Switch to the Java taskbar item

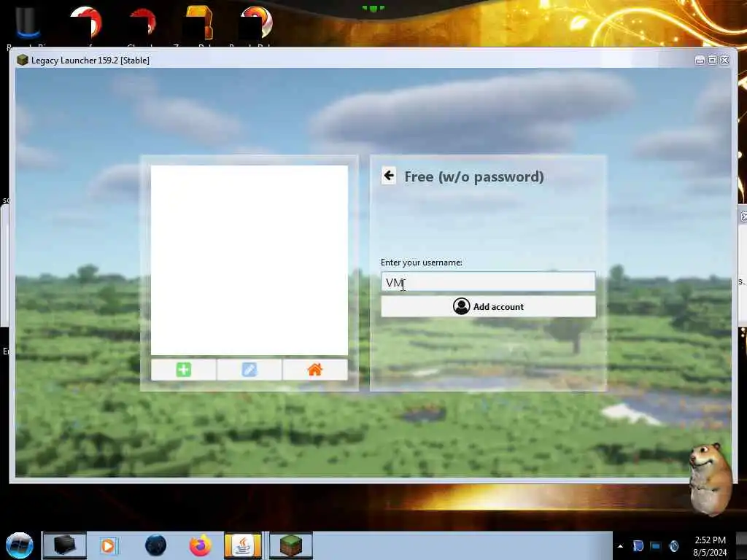243,545
